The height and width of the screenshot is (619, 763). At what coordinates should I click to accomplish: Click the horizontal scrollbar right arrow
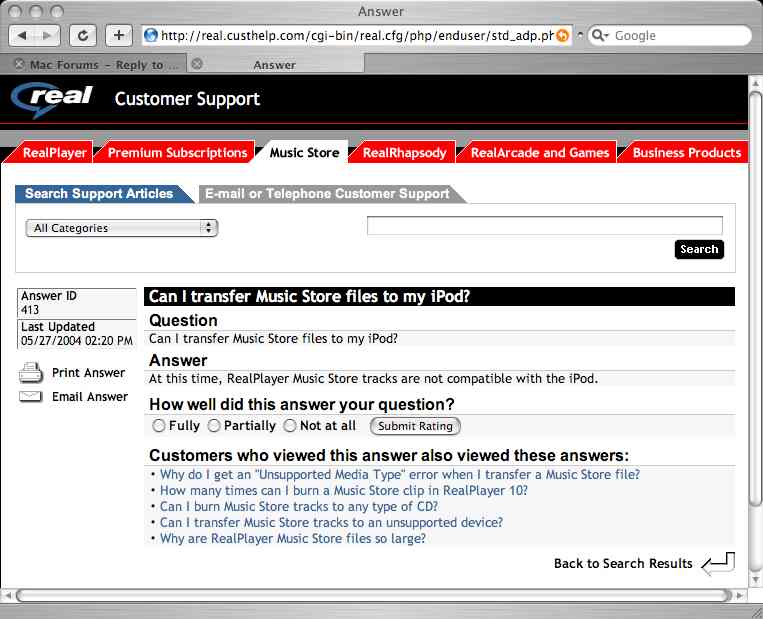point(740,596)
